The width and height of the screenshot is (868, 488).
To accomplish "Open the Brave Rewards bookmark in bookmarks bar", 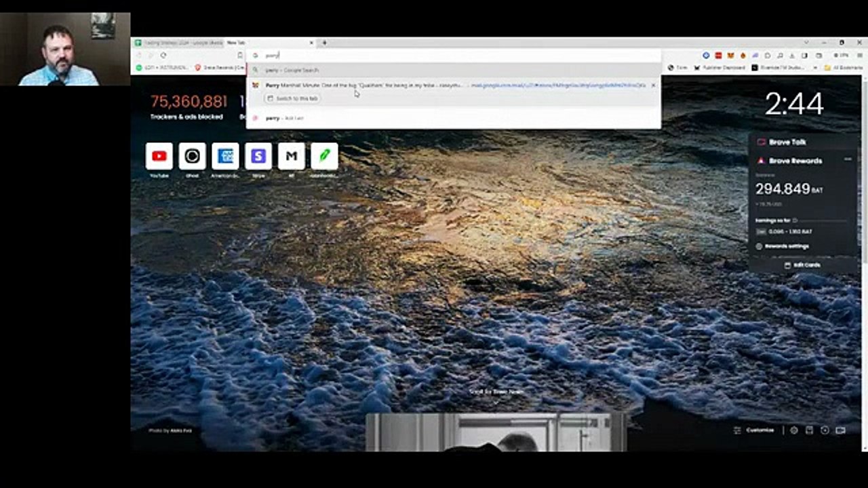I will (x=220, y=68).
